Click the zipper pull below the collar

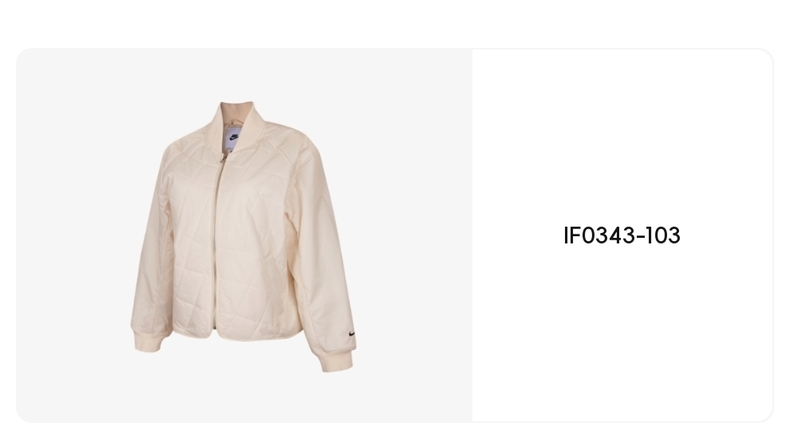click(x=223, y=158)
